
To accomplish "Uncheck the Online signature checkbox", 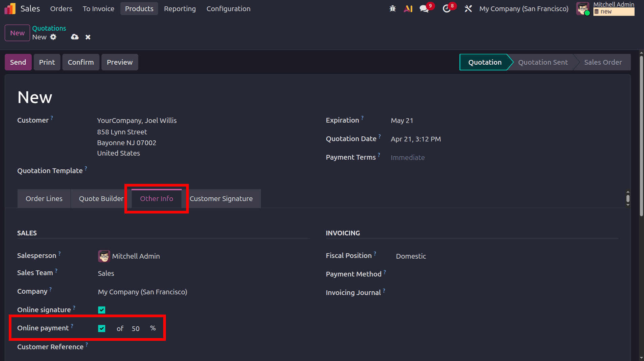I will click(101, 309).
